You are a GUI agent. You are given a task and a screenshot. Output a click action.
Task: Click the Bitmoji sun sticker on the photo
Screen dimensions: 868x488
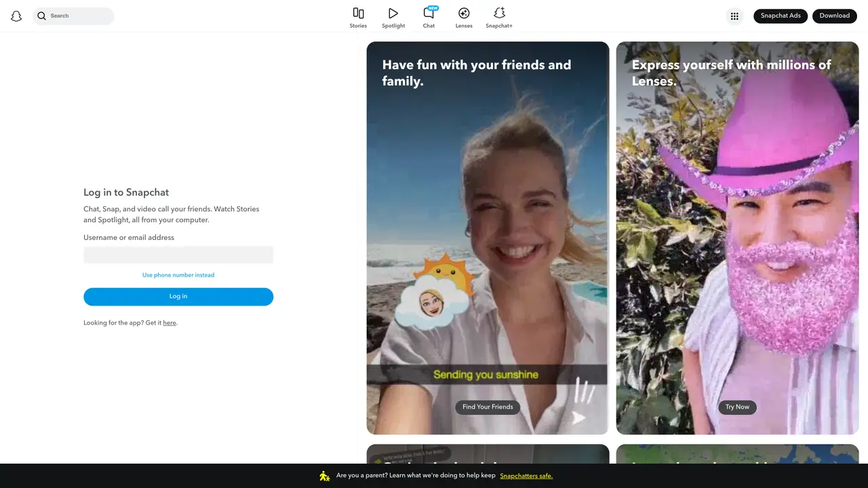[435, 292]
